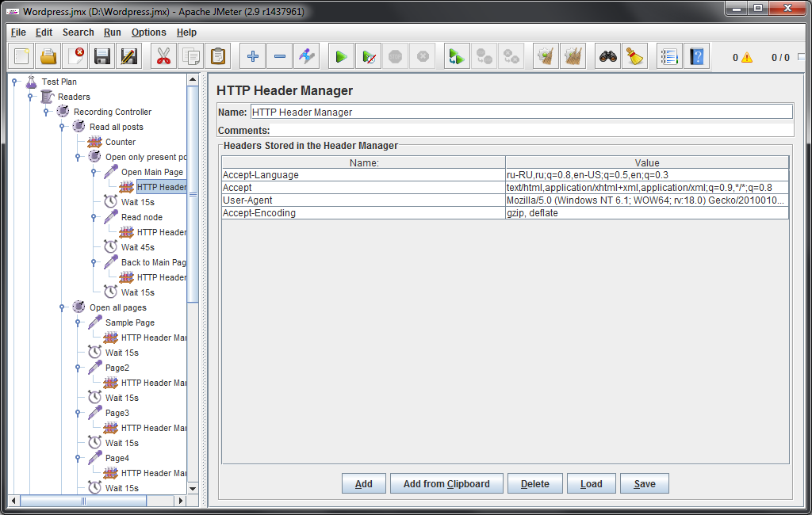The height and width of the screenshot is (515, 812).
Task: Open the Search menu
Action: click(79, 32)
